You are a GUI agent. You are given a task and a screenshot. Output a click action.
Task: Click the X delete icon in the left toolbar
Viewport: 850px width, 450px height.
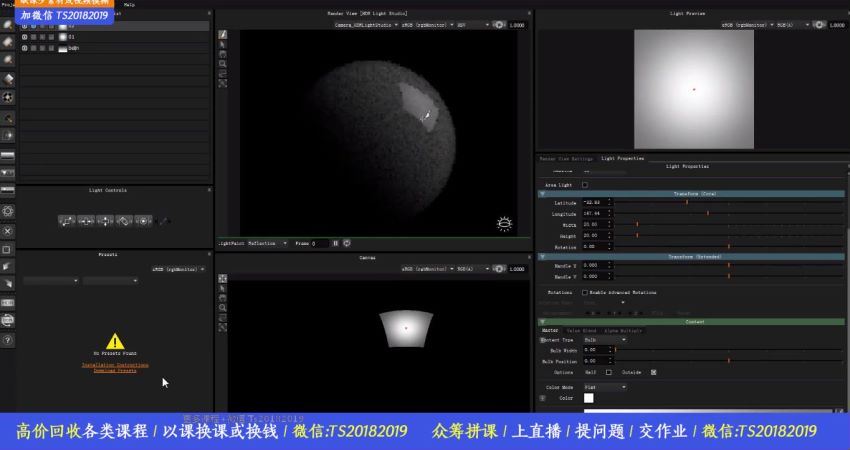click(8, 231)
